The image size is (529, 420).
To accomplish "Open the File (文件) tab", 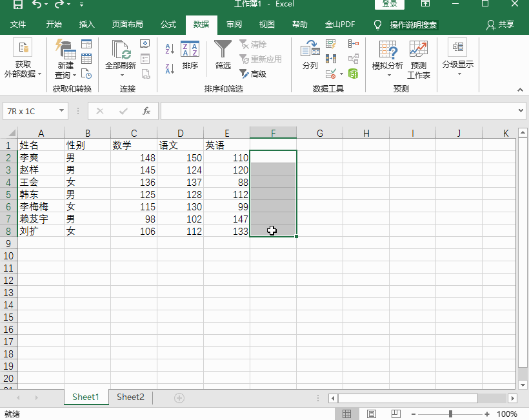I will pyautogui.click(x=18, y=25).
